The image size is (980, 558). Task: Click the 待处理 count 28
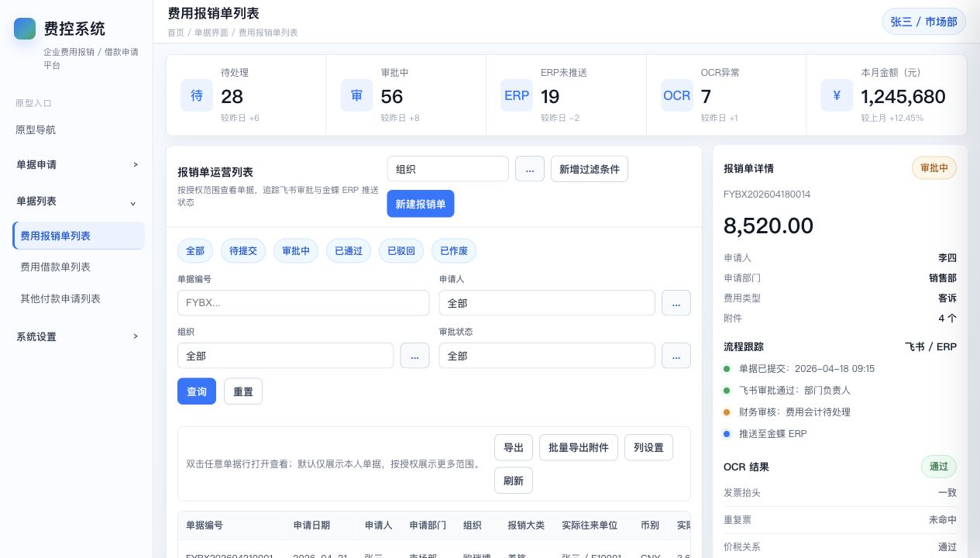coord(232,96)
